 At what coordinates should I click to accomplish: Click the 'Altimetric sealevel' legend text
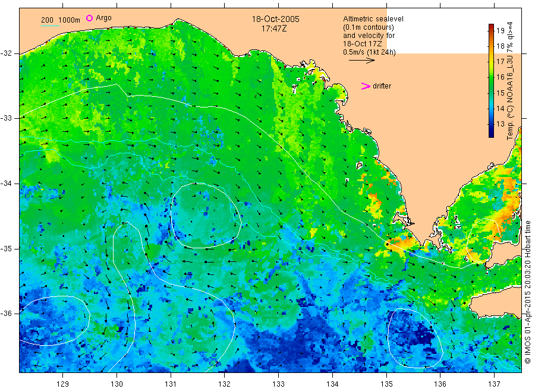click(x=373, y=19)
